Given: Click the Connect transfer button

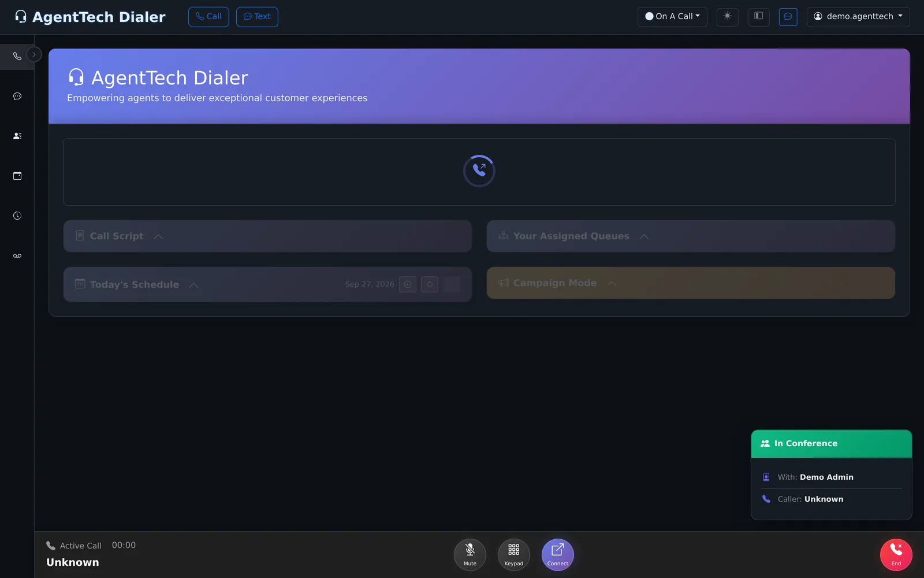Looking at the screenshot, I should [x=557, y=555].
